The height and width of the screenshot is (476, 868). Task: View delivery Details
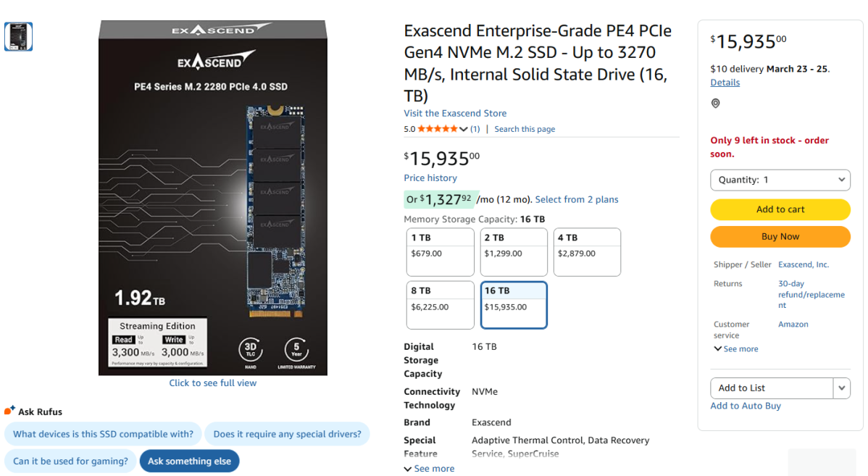point(725,82)
